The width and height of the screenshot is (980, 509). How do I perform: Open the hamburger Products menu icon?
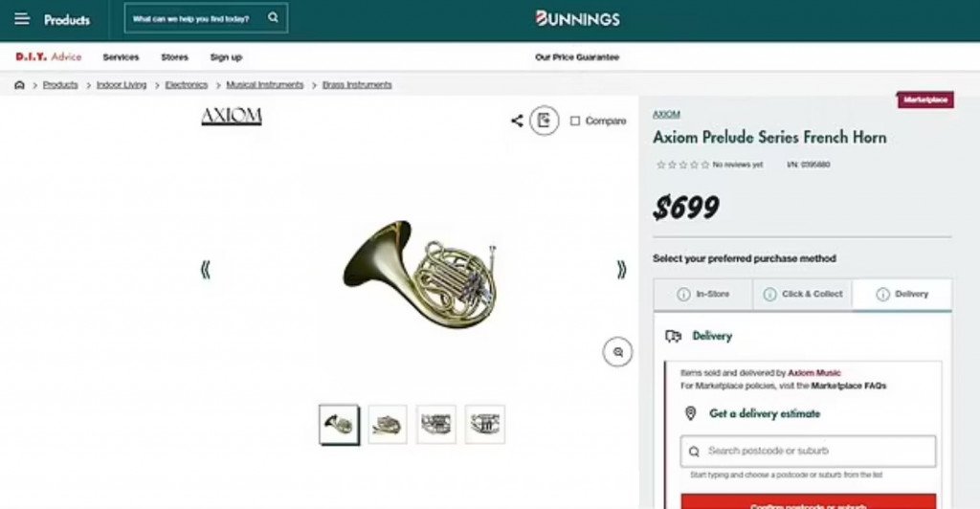point(22,19)
